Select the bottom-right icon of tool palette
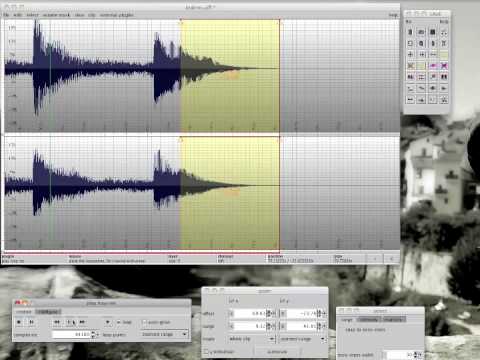 pos(444,99)
